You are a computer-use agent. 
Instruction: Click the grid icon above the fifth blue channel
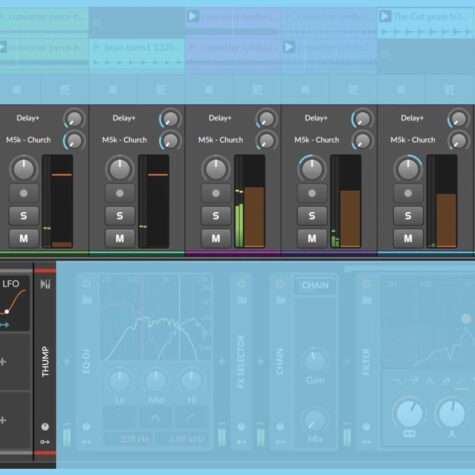pyautogui.click(x=401, y=90)
